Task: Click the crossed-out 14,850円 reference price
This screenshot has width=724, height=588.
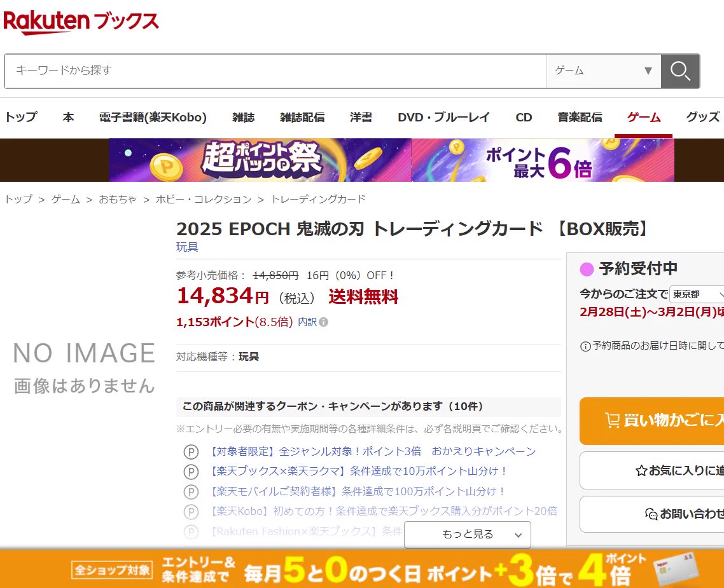Action: [x=275, y=276]
